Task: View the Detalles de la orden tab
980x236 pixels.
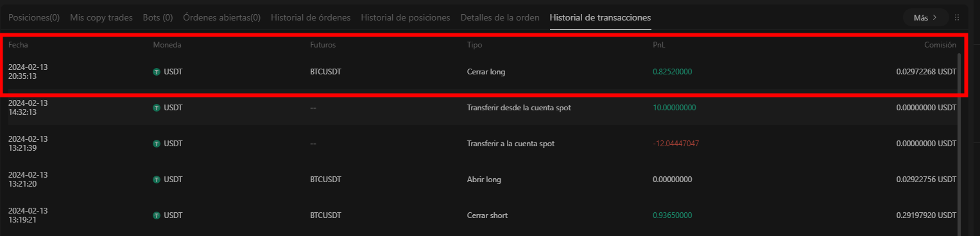Action: tap(500, 17)
